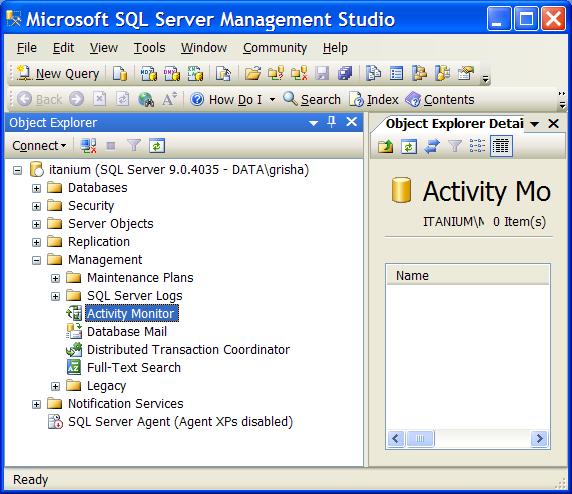The image size is (572, 494).
Task: Expand the Databases folder
Action: pyautogui.click(x=36, y=188)
